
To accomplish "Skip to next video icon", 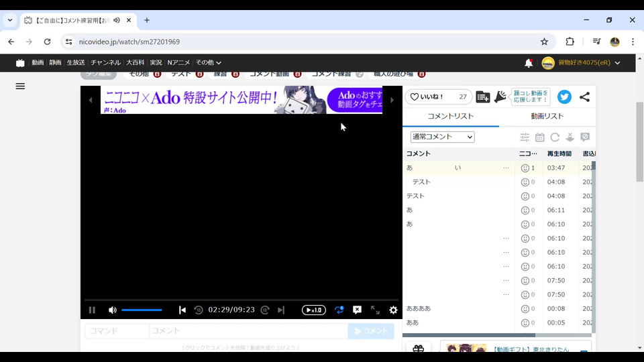I will point(281,310).
